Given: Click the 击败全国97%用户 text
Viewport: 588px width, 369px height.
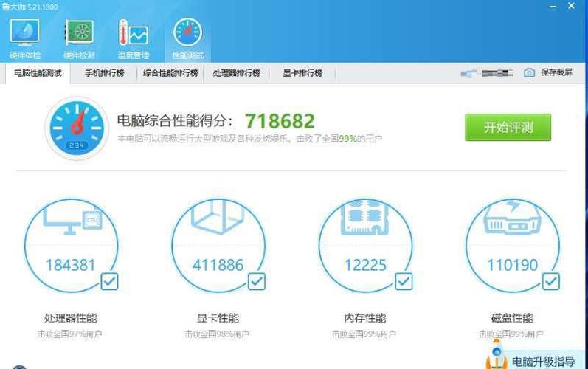Looking at the screenshot, I should point(70,334).
